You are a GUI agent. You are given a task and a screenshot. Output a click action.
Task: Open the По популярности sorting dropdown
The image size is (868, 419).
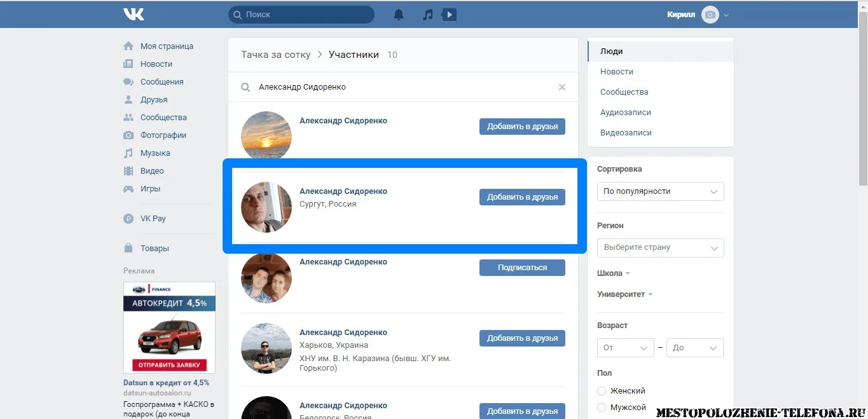[661, 191]
